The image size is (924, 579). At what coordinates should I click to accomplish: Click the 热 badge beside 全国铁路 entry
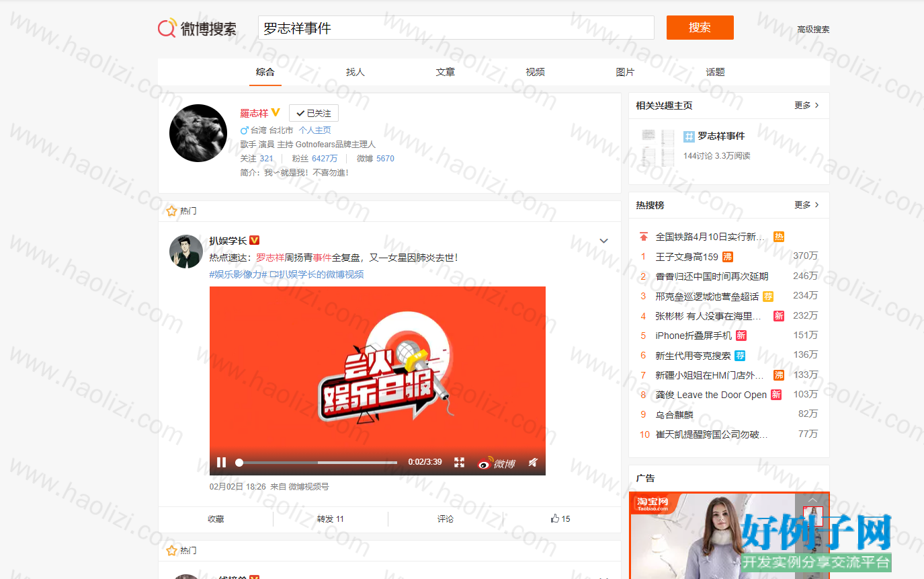(x=779, y=237)
